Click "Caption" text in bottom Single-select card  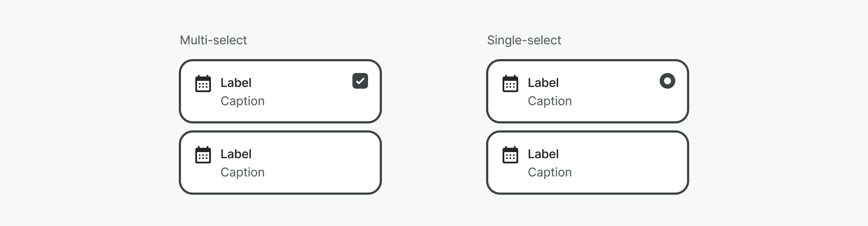(550, 172)
